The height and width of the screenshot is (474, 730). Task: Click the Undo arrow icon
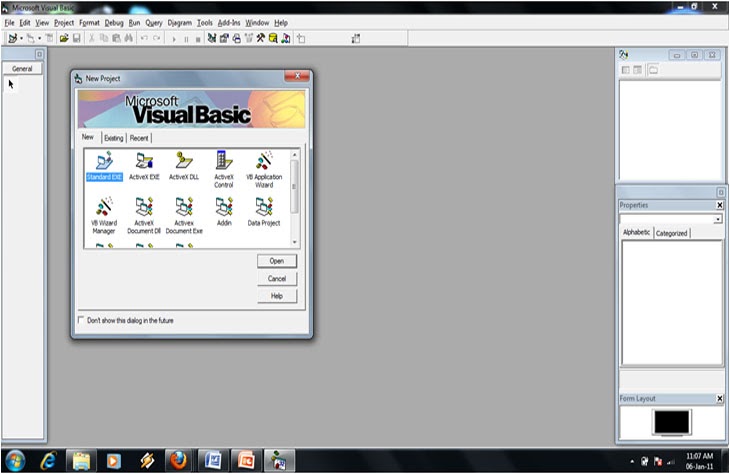pos(144,39)
